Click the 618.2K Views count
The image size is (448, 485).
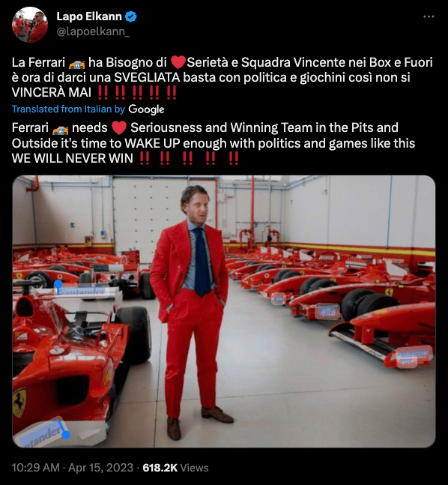pos(175,467)
